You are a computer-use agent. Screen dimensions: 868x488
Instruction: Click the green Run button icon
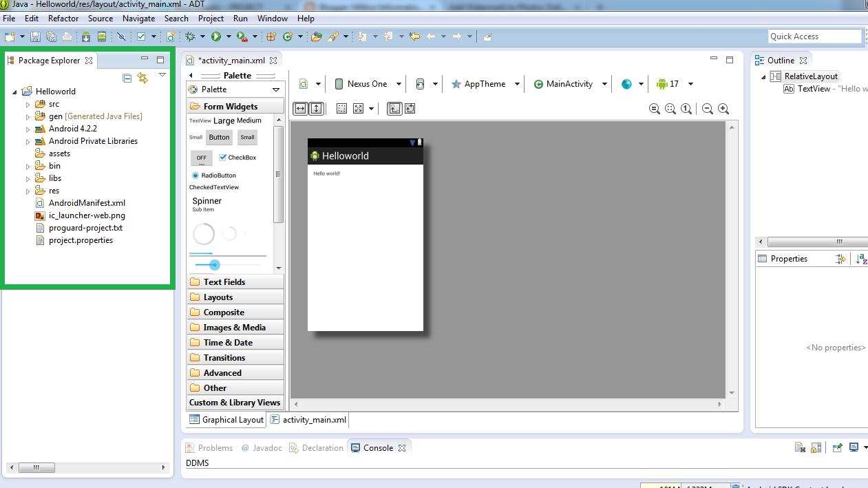click(x=216, y=36)
